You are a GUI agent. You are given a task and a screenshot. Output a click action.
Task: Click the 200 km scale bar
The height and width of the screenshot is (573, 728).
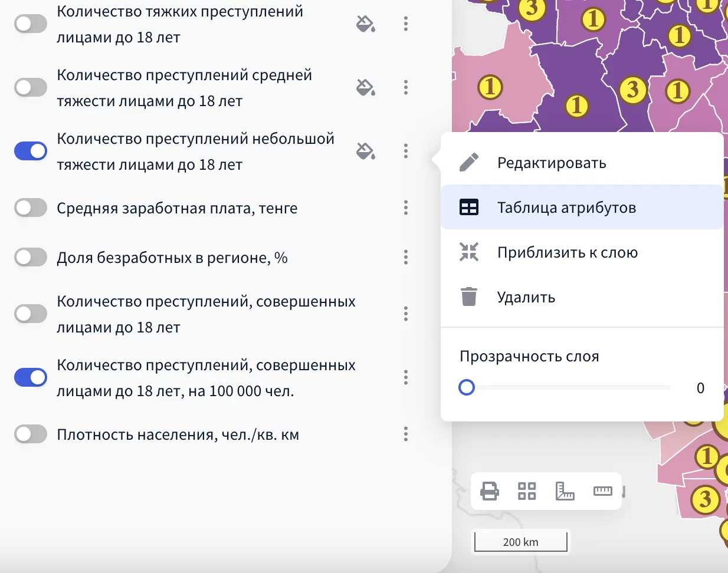pyautogui.click(x=520, y=542)
